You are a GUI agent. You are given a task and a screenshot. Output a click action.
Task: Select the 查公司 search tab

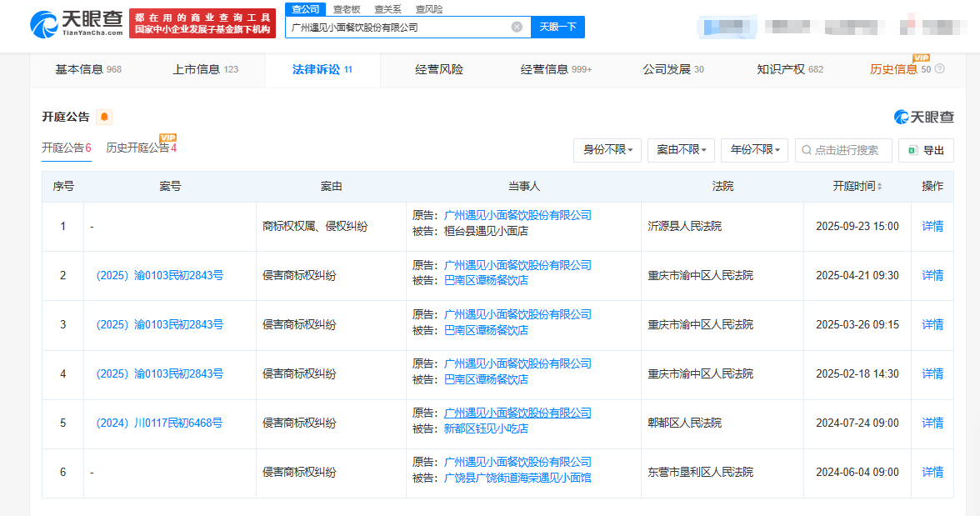tap(305, 9)
